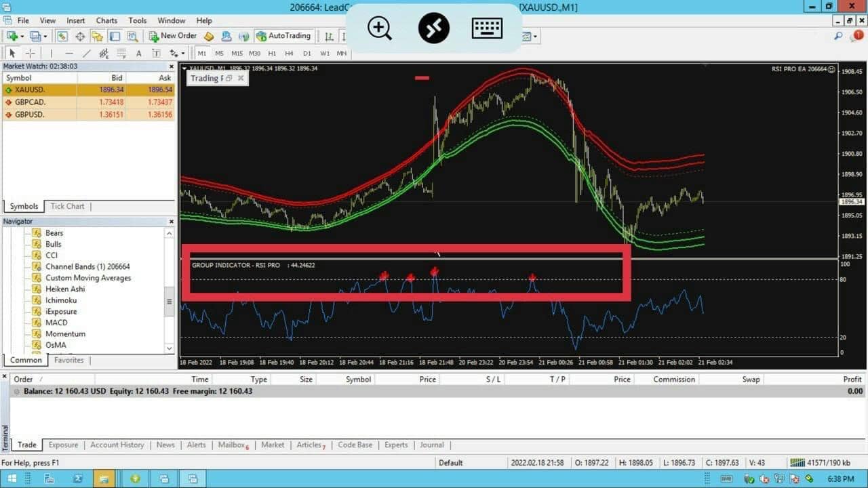
Task: Click the search magnifier icon
Action: (x=839, y=36)
